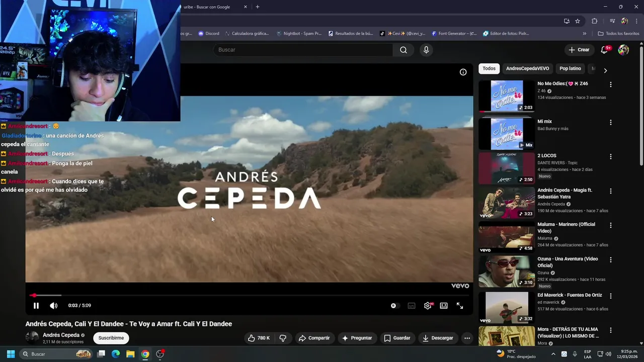This screenshot has height=362, width=644.
Task: Open the Andrés Cepeda channel name link
Action: point(61,335)
